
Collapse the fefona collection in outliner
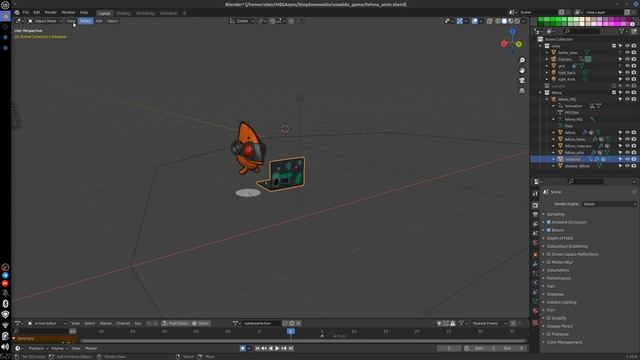coord(541,93)
